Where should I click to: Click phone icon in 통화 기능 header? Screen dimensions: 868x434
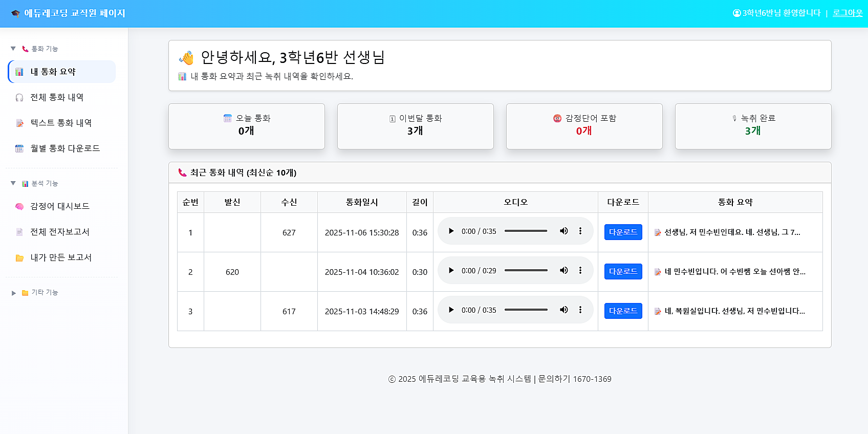point(25,49)
